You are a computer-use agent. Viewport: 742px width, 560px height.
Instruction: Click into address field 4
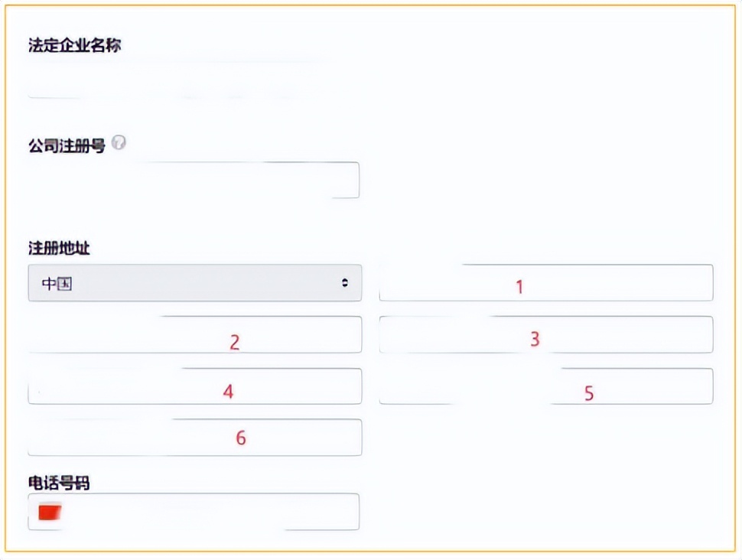coord(195,386)
